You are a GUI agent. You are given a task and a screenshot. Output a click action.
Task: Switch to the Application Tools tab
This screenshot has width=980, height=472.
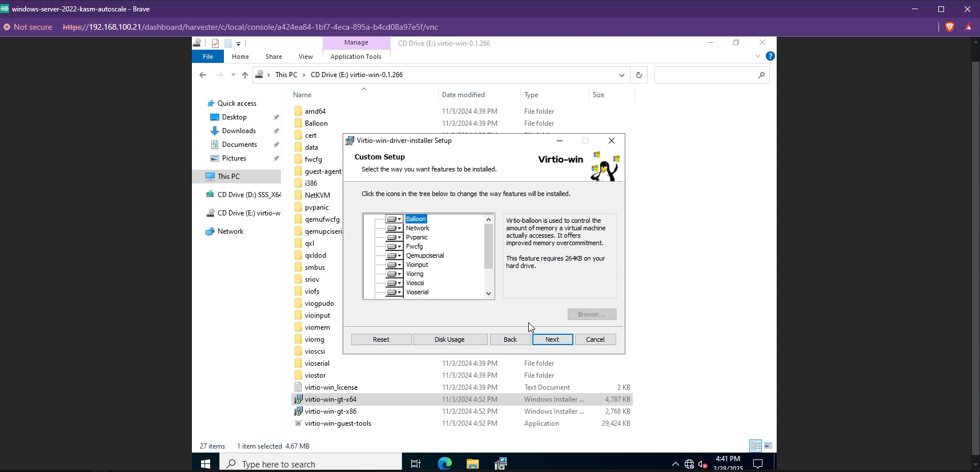click(x=356, y=57)
